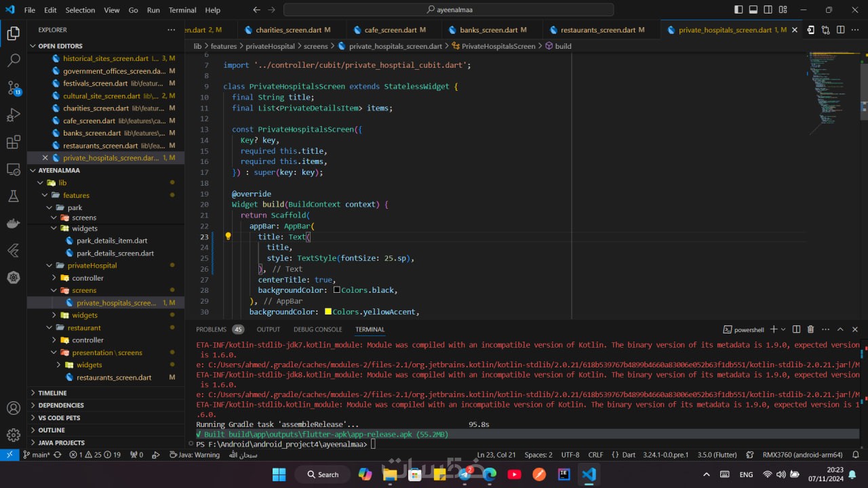
Task: Open the Search view in activity bar
Action: tap(14, 60)
